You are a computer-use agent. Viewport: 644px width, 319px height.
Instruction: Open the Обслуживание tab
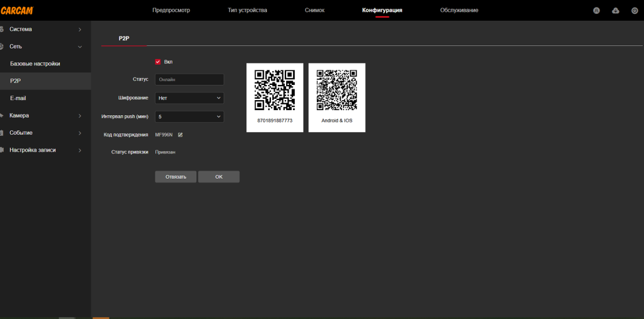[x=458, y=11]
